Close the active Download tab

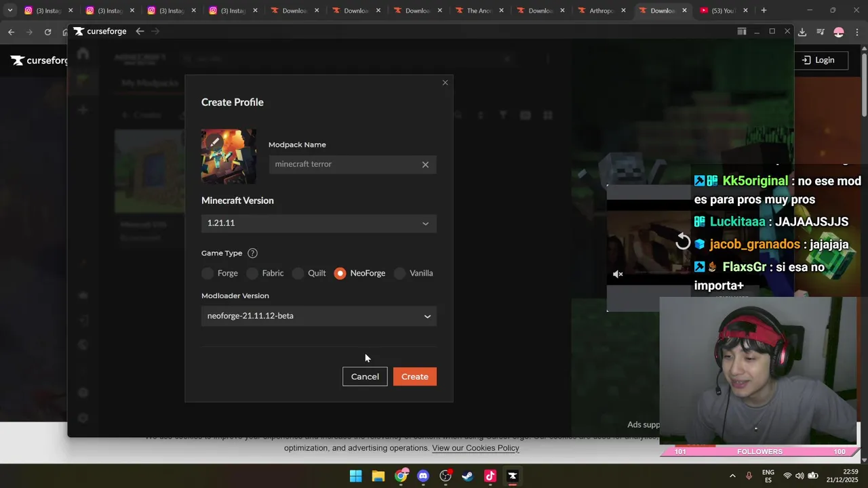tap(685, 10)
